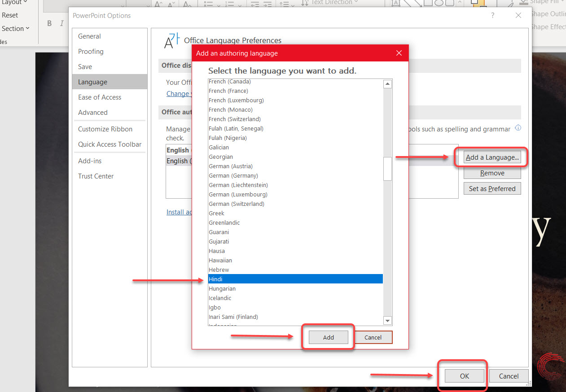Select French (Luxembourg) in the list
This screenshot has width=566, height=392.
tap(295, 100)
